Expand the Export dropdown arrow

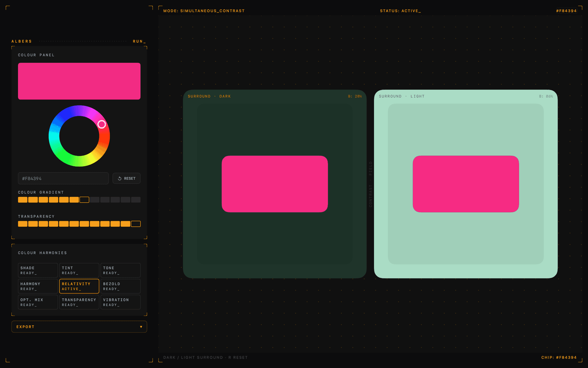141,327
